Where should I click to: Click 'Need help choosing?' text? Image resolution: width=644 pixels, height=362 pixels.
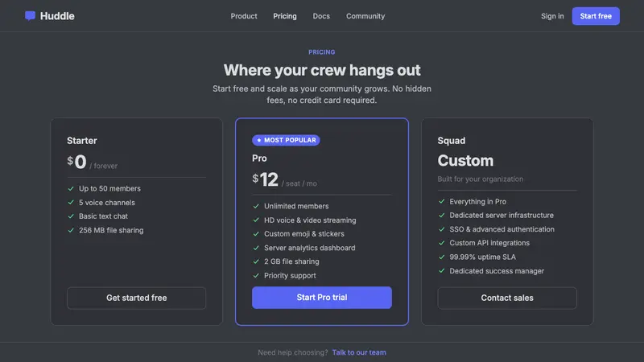pos(293,352)
